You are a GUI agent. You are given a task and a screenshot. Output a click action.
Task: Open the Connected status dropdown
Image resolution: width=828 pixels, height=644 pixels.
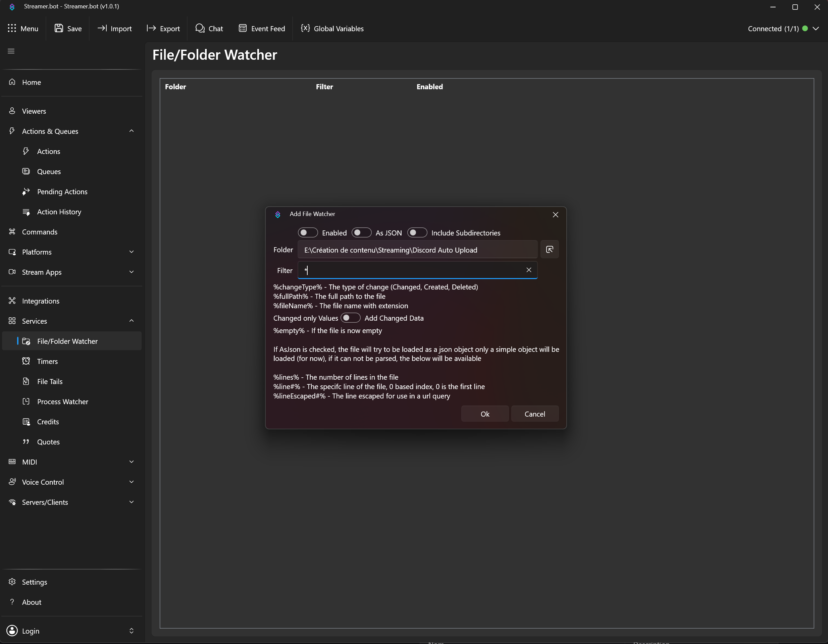816,29
